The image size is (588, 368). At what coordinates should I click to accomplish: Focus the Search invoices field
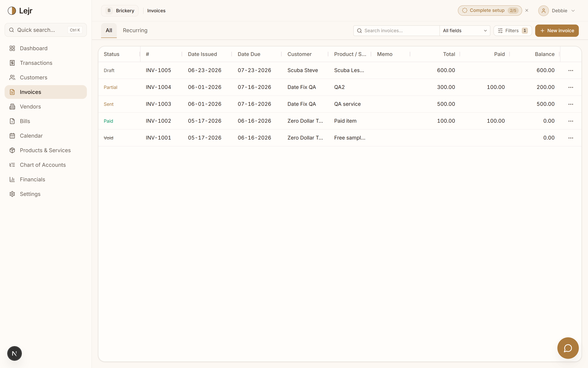tap(396, 31)
